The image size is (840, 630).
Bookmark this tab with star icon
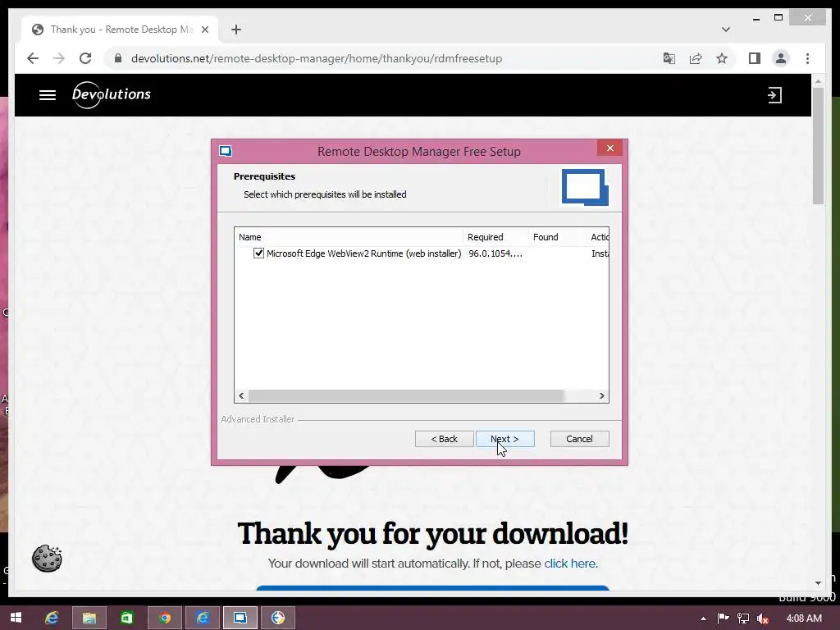pos(722,58)
